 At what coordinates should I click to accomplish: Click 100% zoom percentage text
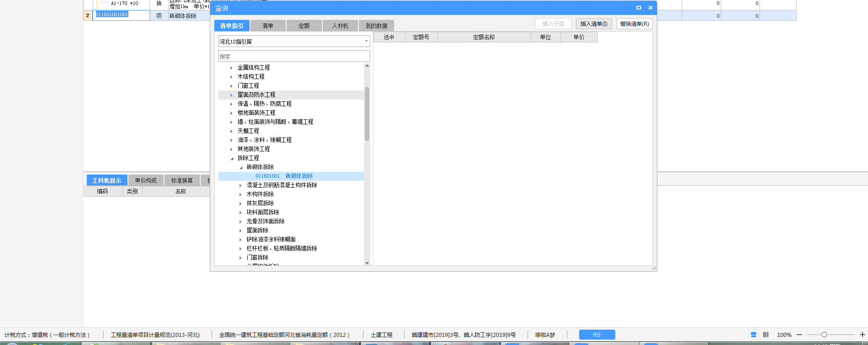coord(784,335)
